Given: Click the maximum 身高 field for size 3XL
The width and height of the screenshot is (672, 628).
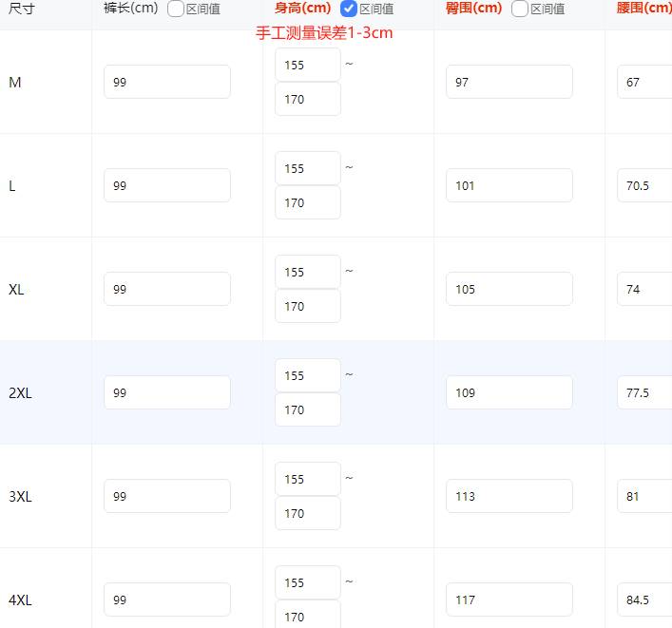Looking at the screenshot, I should (x=307, y=513).
